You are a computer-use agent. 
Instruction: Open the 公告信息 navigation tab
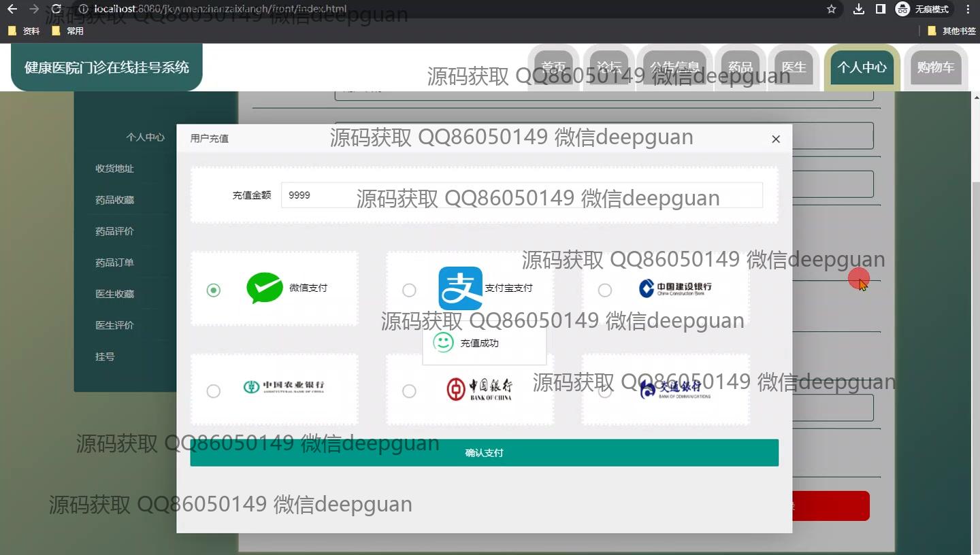(x=675, y=67)
